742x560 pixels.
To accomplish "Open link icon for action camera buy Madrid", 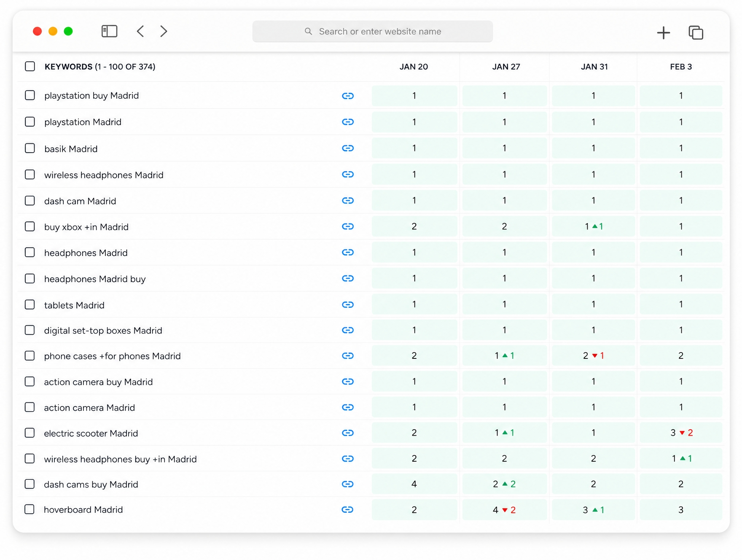I will point(348,382).
